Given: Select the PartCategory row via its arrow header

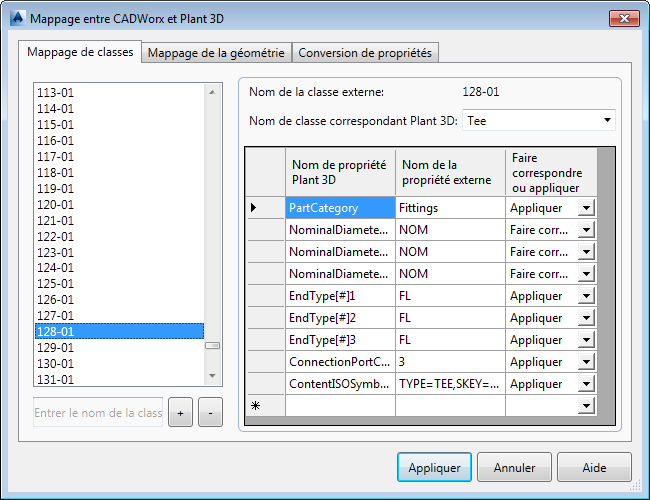Looking at the screenshot, I should click(266, 208).
